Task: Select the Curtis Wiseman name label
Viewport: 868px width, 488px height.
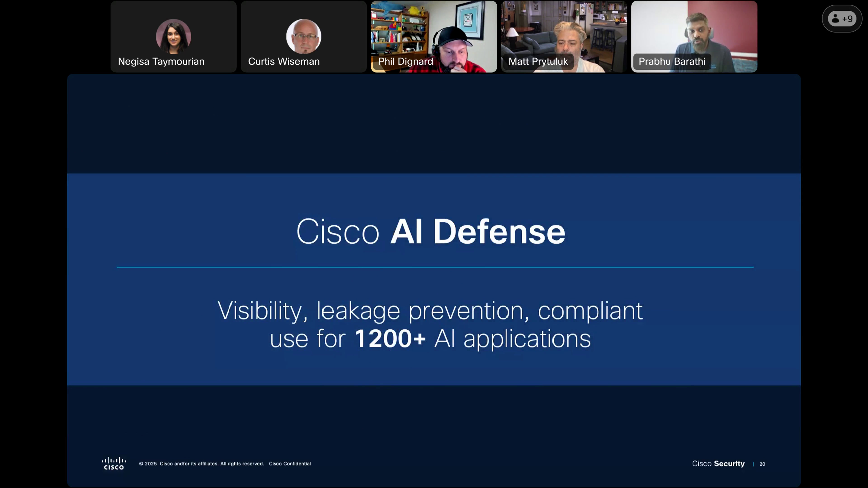Action: coord(284,61)
